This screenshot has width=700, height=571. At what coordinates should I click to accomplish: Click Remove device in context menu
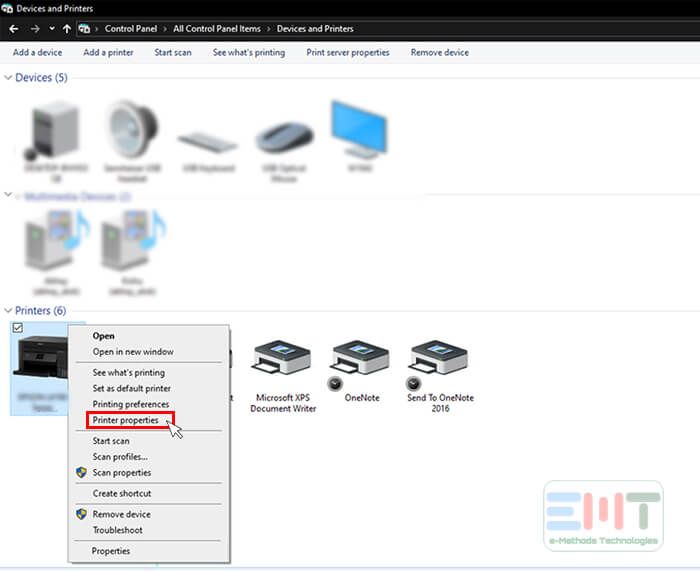click(x=121, y=514)
